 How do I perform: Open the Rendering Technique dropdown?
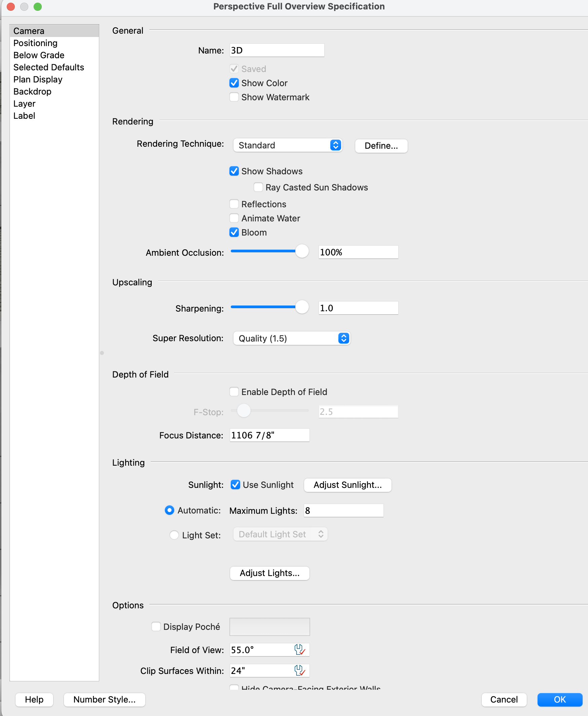pyautogui.click(x=288, y=145)
